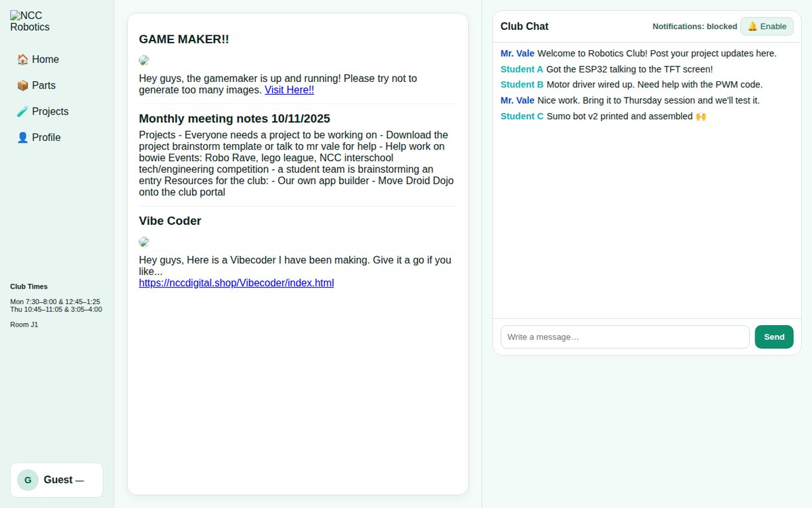
Task: Click the Thu 10:45–11:05 club time text
Action: (x=56, y=310)
